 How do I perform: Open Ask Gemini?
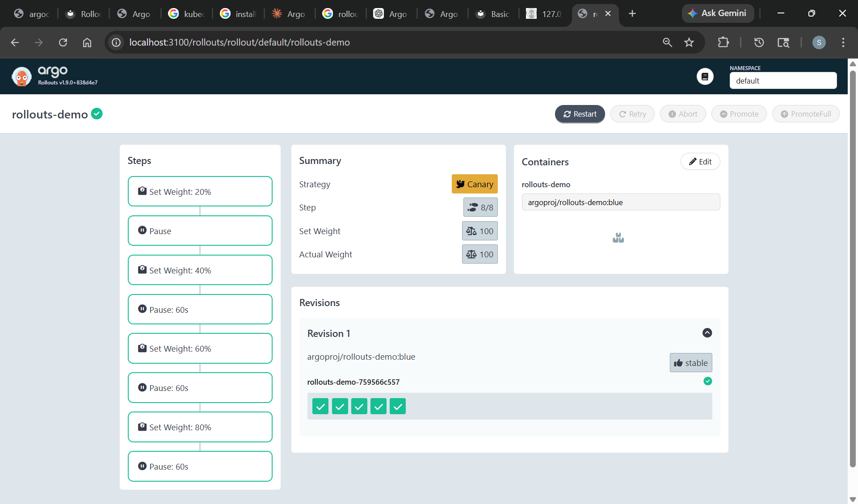tap(718, 13)
